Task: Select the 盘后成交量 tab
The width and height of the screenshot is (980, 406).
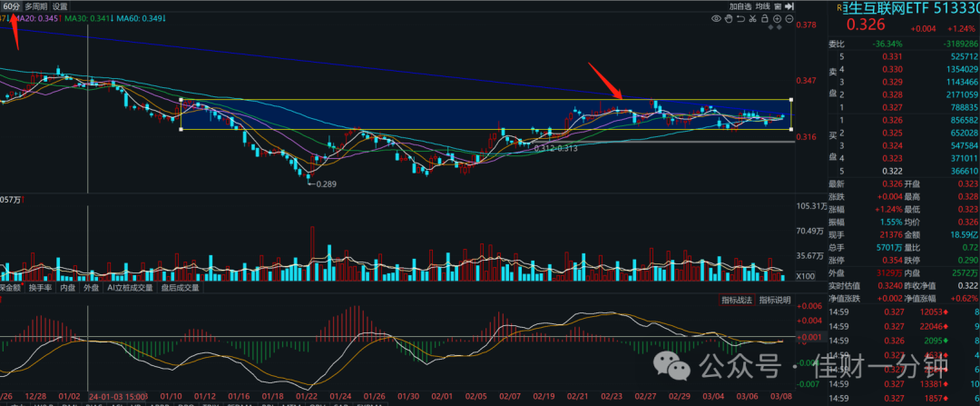Action: click(180, 288)
